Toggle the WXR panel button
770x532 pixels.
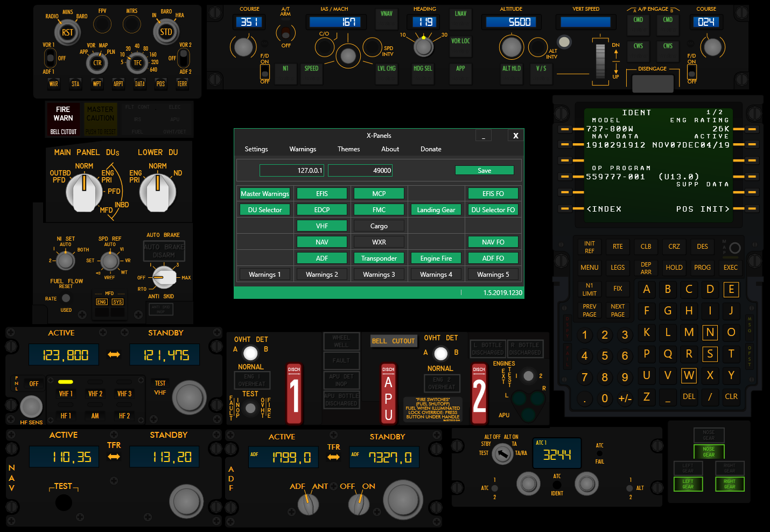tap(379, 242)
